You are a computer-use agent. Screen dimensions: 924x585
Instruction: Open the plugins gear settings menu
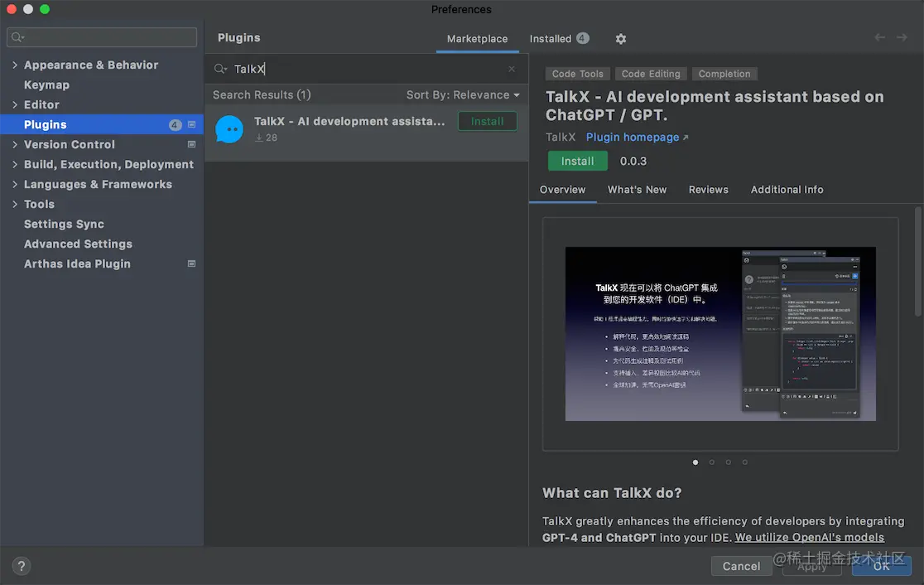(620, 38)
